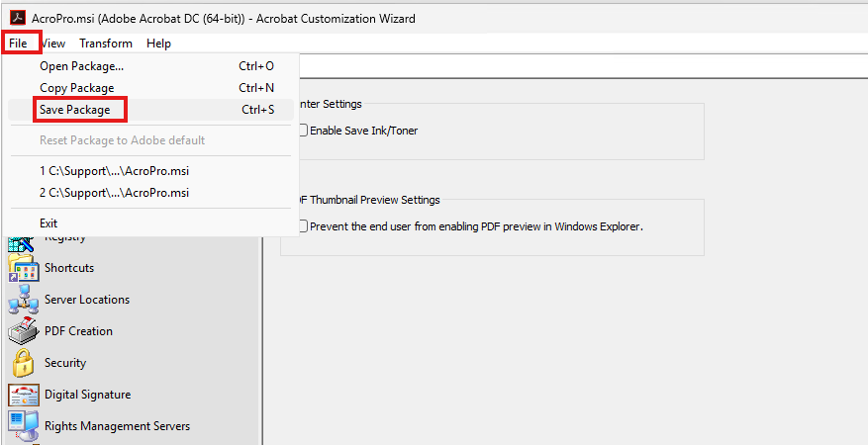Choose Save Package from File menu
The height and width of the screenshot is (445, 868).
pos(75,110)
